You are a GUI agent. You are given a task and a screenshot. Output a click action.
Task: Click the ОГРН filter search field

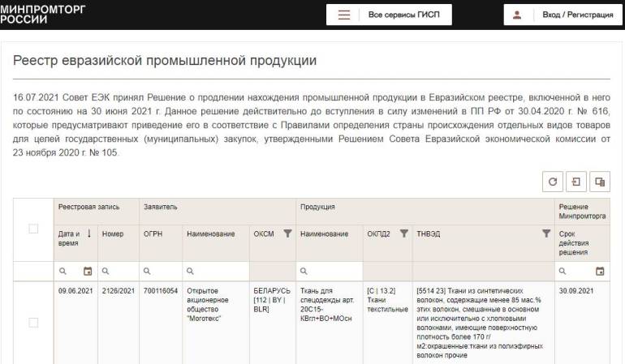click(x=161, y=272)
